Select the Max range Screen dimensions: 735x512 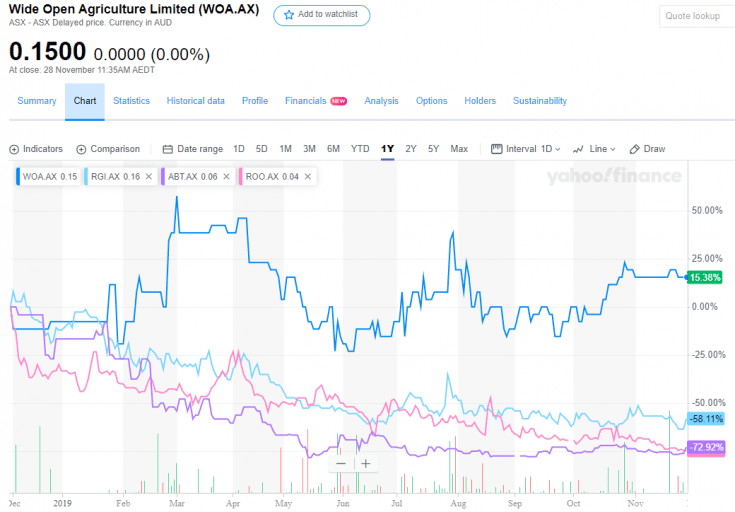coord(459,149)
